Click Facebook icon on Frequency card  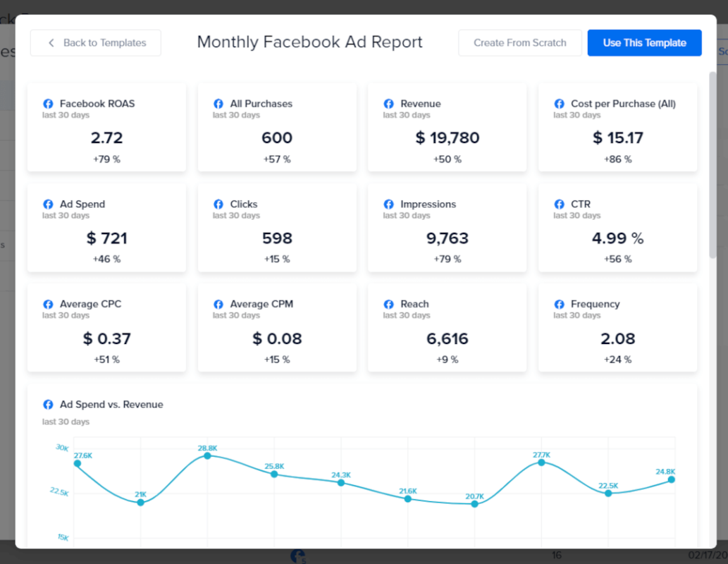point(560,305)
